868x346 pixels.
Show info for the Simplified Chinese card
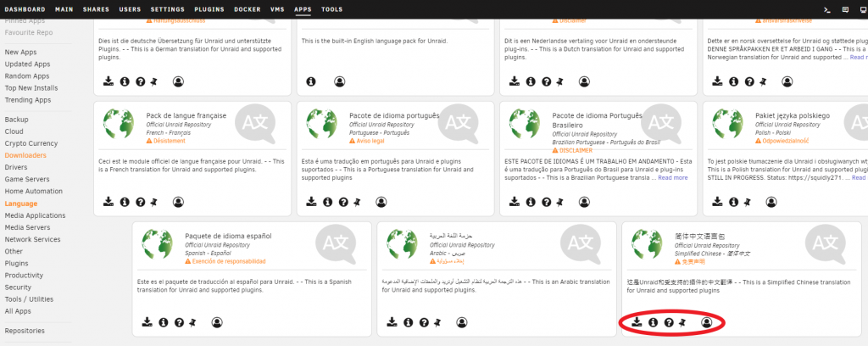click(654, 322)
